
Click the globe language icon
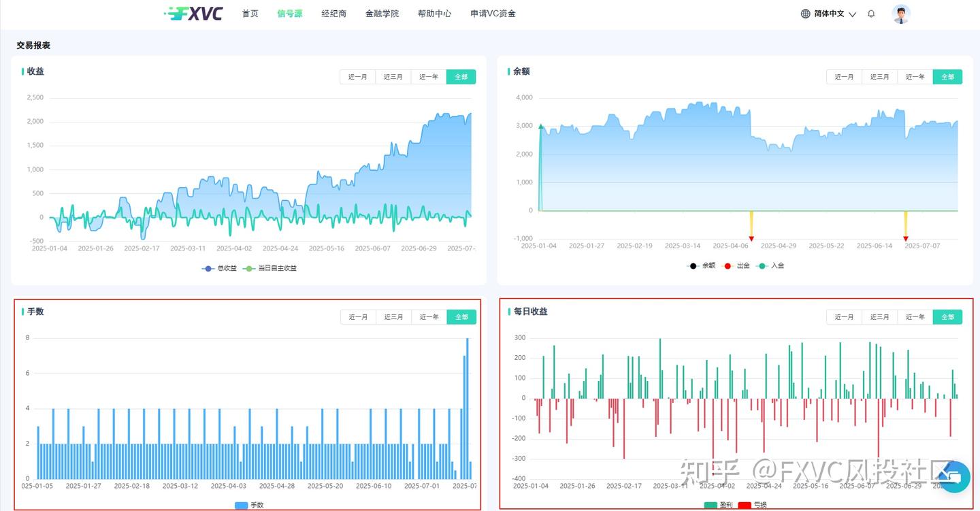806,13
